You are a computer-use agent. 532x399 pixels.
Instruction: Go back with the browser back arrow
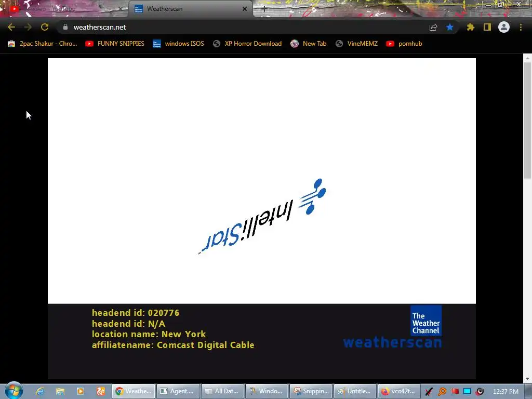pyautogui.click(x=11, y=27)
